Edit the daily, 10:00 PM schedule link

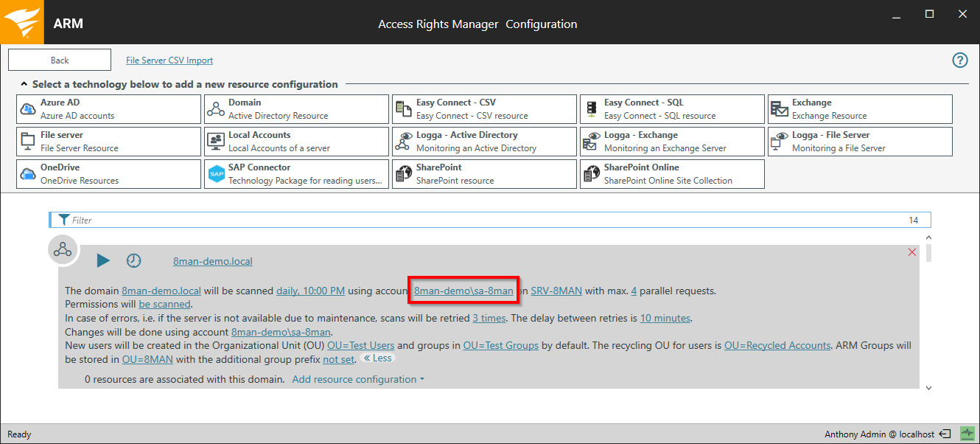point(310,291)
